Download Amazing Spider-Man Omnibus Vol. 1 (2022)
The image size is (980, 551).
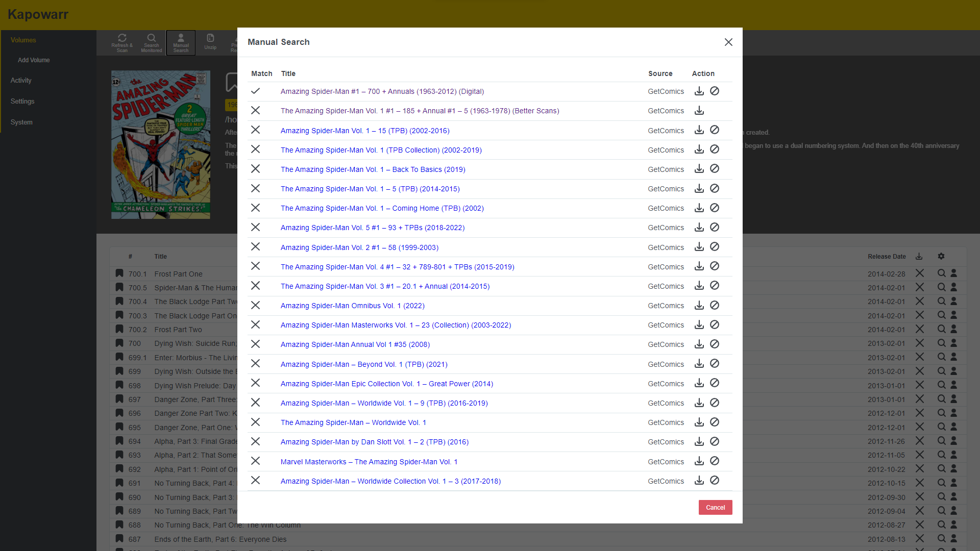click(x=699, y=306)
